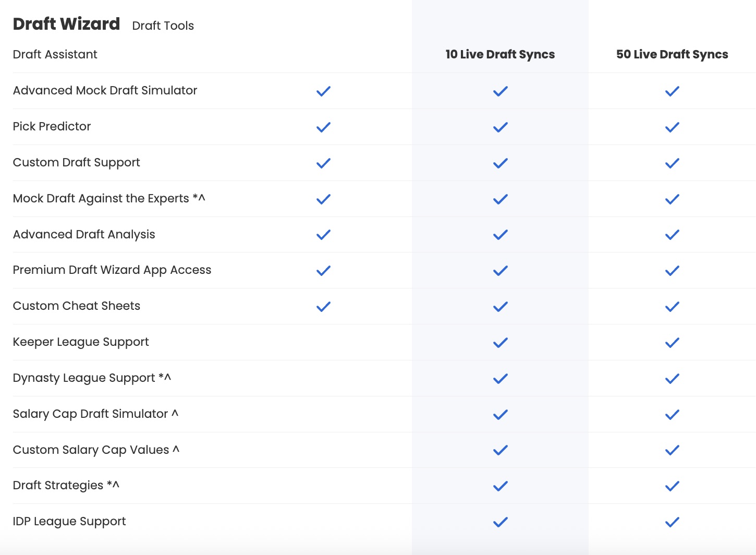This screenshot has width=756, height=555.
Task: Click the Custom Draft Support feature name
Action: pyautogui.click(x=76, y=163)
